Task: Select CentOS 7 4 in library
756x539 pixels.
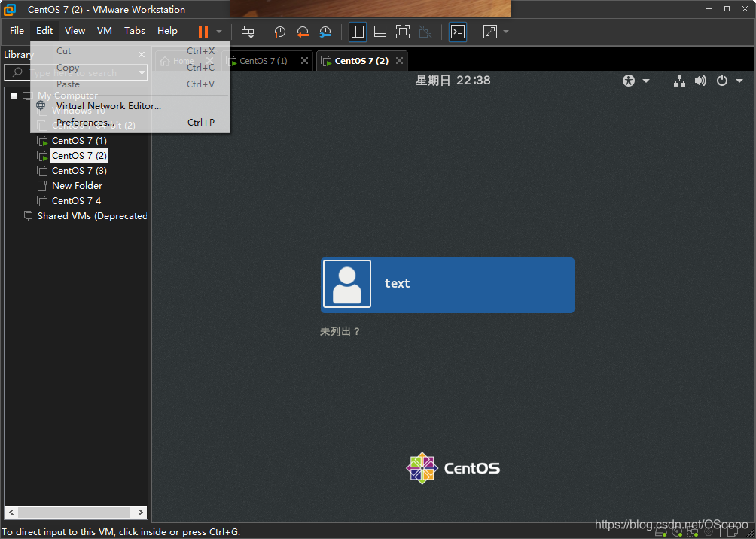Action: click(x=76, y=200)
